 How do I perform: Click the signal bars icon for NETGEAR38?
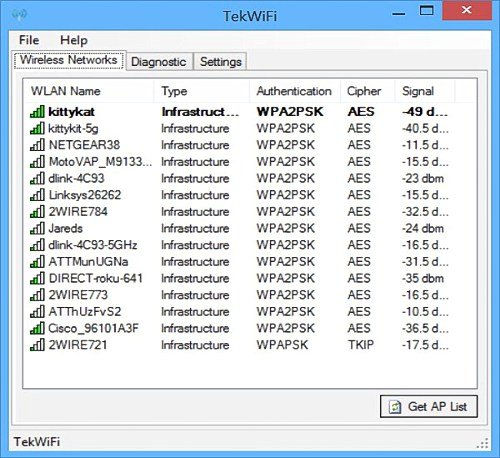click(37, 145)
